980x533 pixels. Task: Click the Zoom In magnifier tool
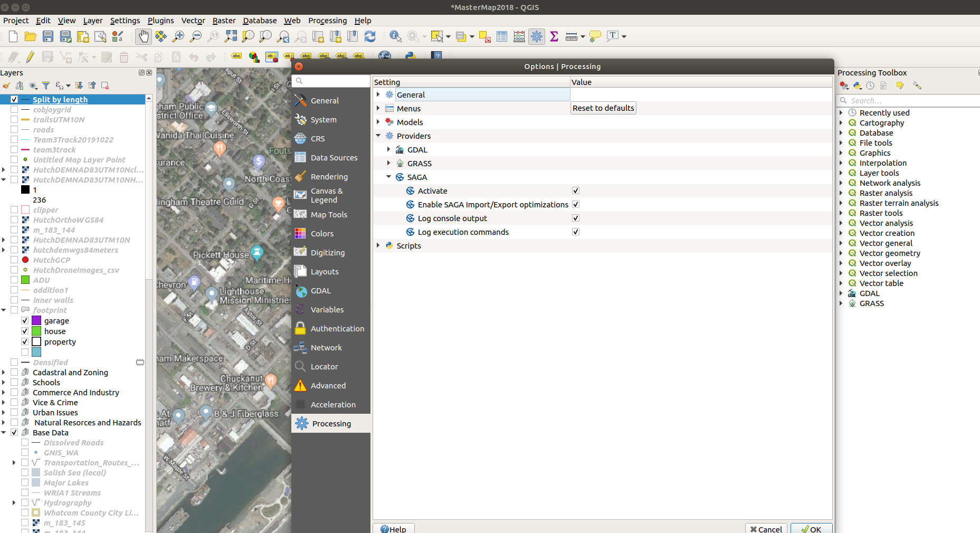point(178,36)
